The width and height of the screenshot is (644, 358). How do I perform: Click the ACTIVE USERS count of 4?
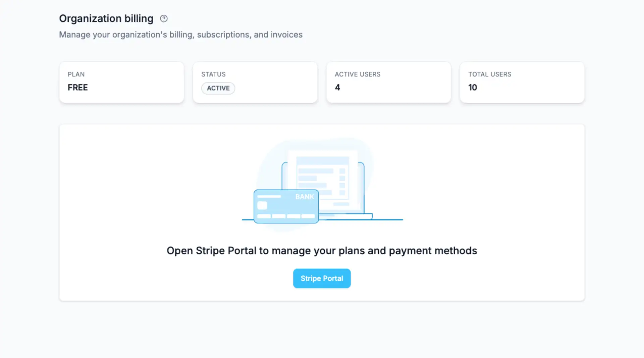click(x=337, y=88)
